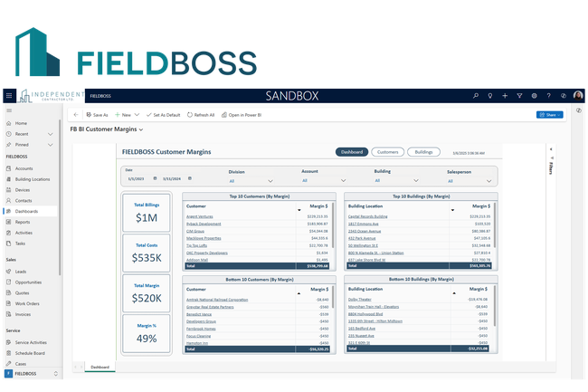
Task: Click the end date input field
Action: pos(172,179)
